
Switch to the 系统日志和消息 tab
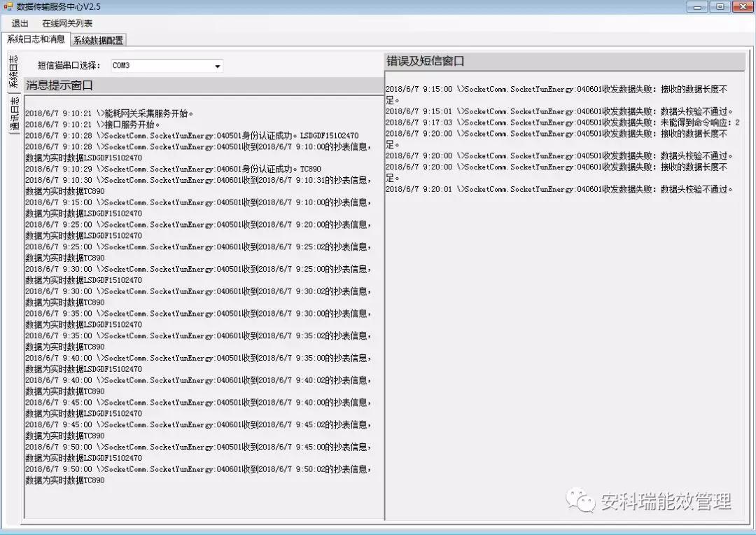[36, 39]
